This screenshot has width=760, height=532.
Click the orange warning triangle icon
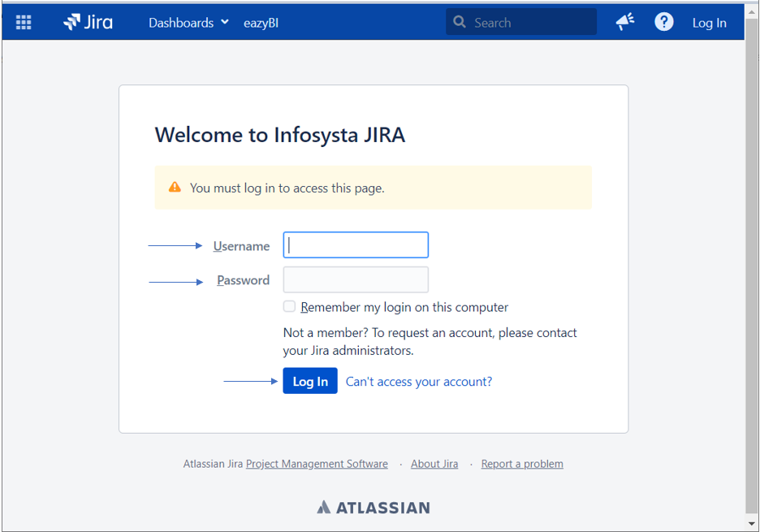175,188
